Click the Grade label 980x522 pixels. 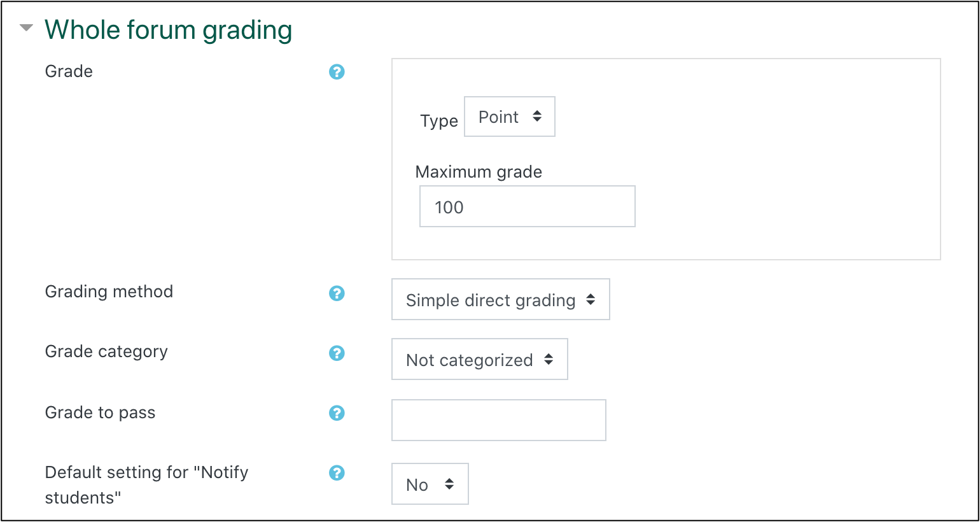[68, 71]
